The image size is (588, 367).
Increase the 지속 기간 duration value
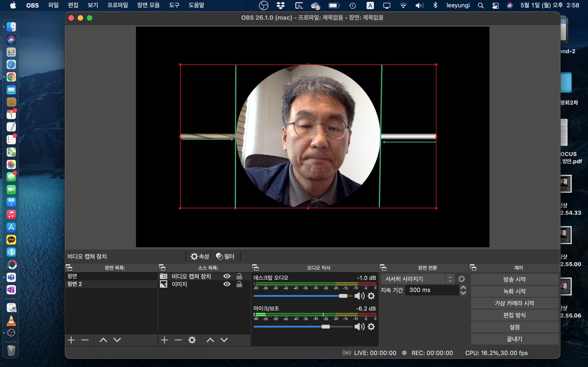(x=463, y=287)
